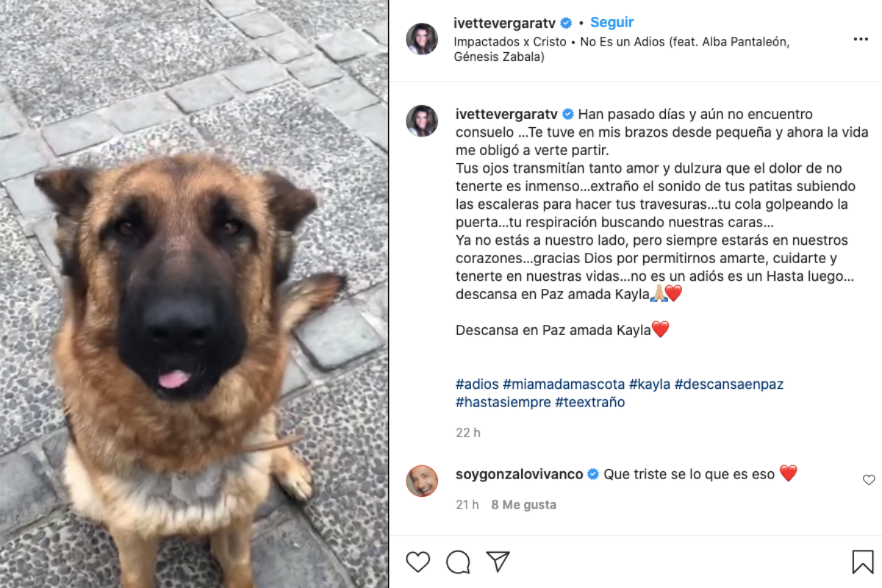882x588 pixels.
Task: Open comment bubble icon
Action: pos(458,562)
